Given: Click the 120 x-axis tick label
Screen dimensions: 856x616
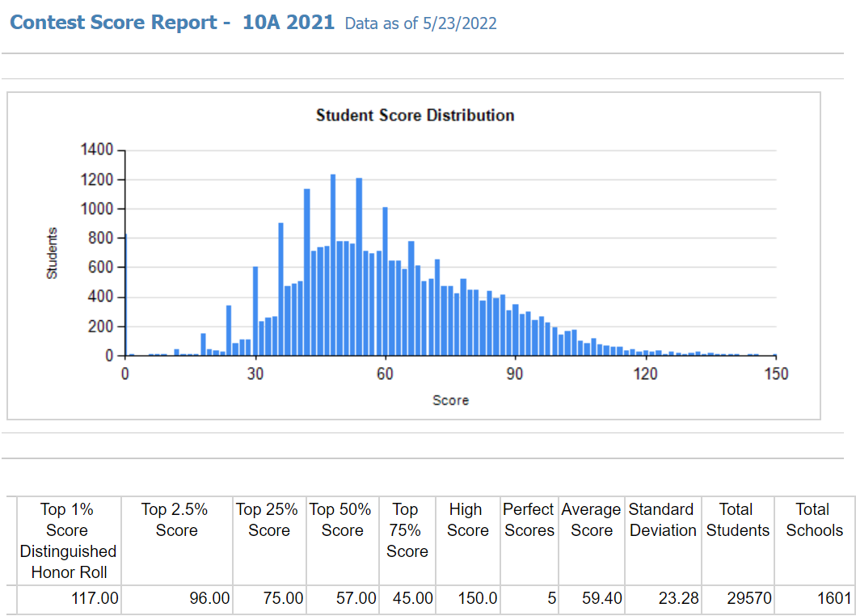Looking at the screenshot, I should (x=645, y=373).
